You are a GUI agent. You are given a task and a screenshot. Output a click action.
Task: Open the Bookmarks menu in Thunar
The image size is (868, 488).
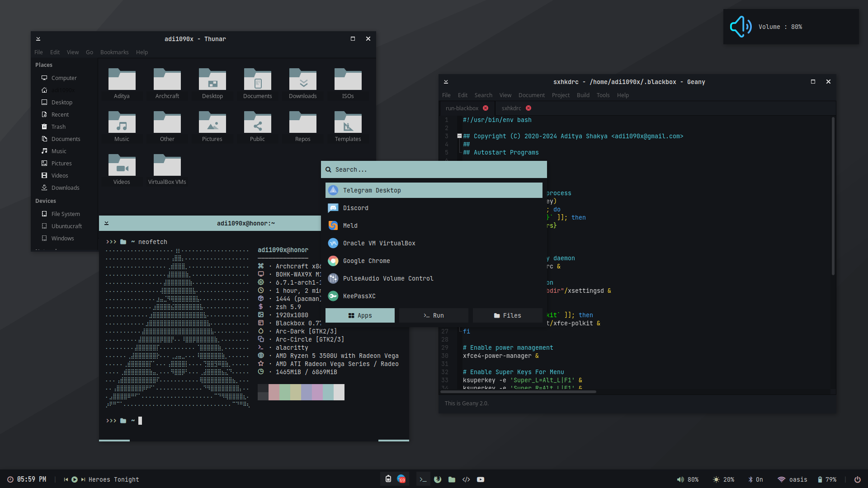tap(114, 52)
